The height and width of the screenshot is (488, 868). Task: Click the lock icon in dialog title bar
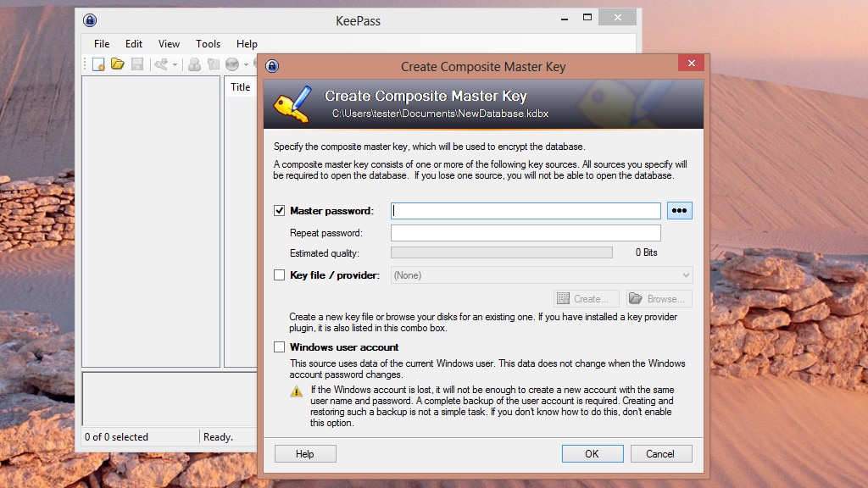point(272,66)
